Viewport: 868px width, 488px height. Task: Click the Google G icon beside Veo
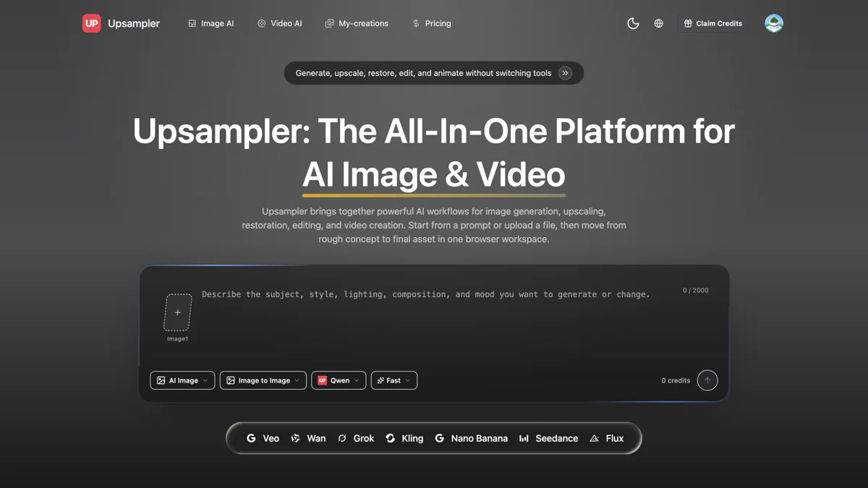tap(251, 438)
